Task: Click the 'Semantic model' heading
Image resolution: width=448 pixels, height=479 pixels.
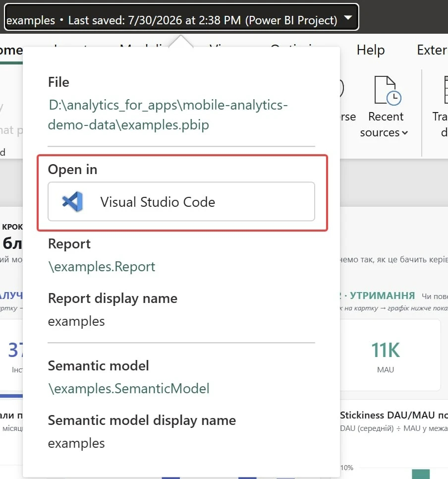Action: point(98,365)
